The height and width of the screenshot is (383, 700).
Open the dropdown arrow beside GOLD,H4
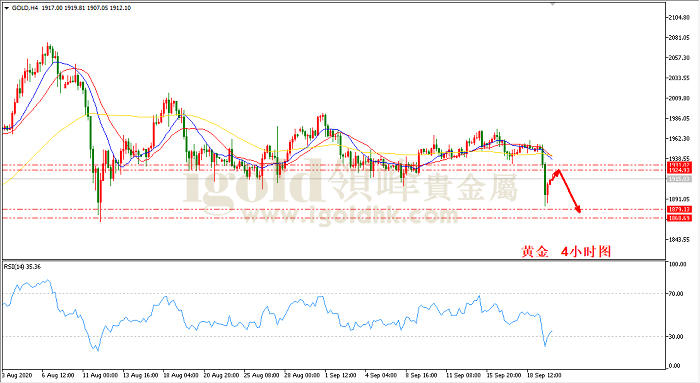(6, 8)
